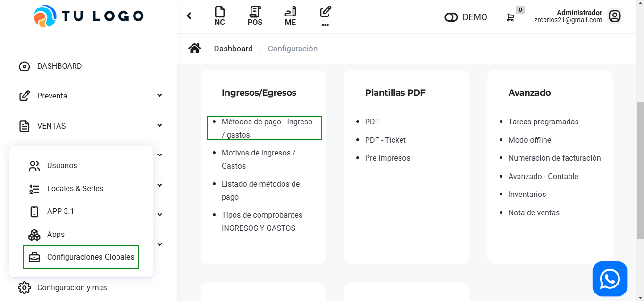644x301 pixels.
Task: Open the WhatsApp chat button
Action: (x=610, y=279)
